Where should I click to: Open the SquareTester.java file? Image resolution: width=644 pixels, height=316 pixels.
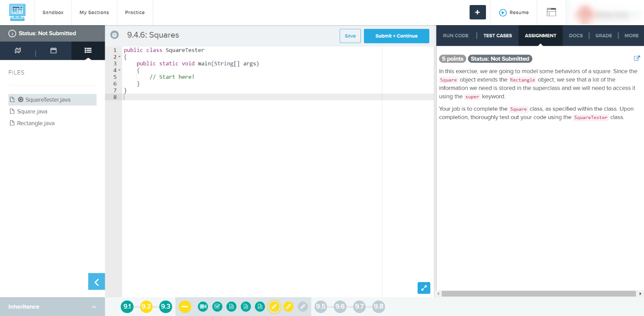click(52, 100)
